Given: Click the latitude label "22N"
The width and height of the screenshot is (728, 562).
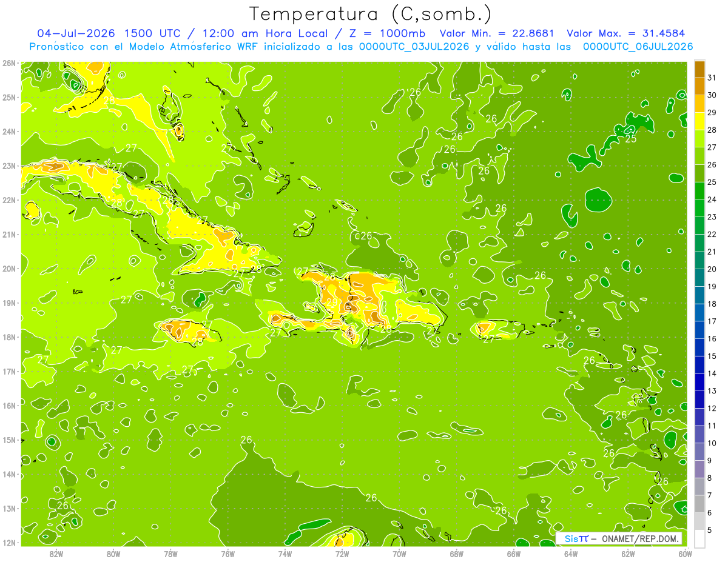Looking at the screenshot, I should click(9, 200).
